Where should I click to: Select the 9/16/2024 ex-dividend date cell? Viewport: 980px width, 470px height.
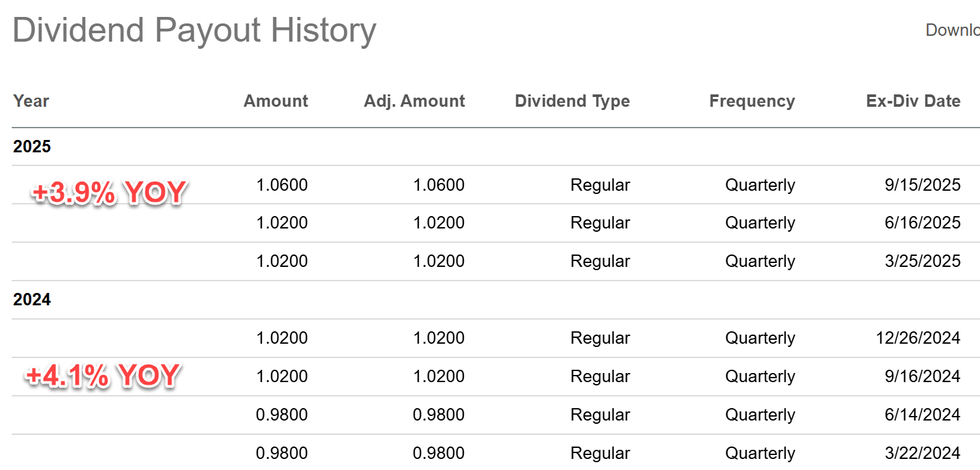(x=922, y=376)
